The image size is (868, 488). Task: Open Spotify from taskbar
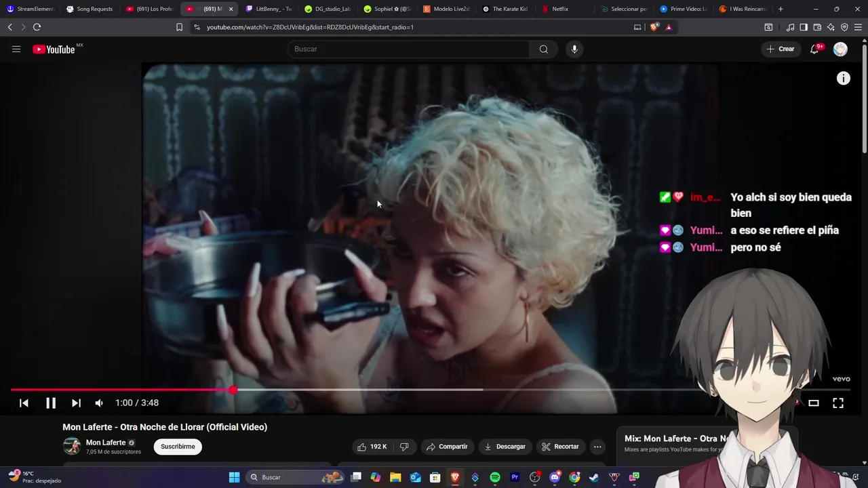tap(495, 477)
